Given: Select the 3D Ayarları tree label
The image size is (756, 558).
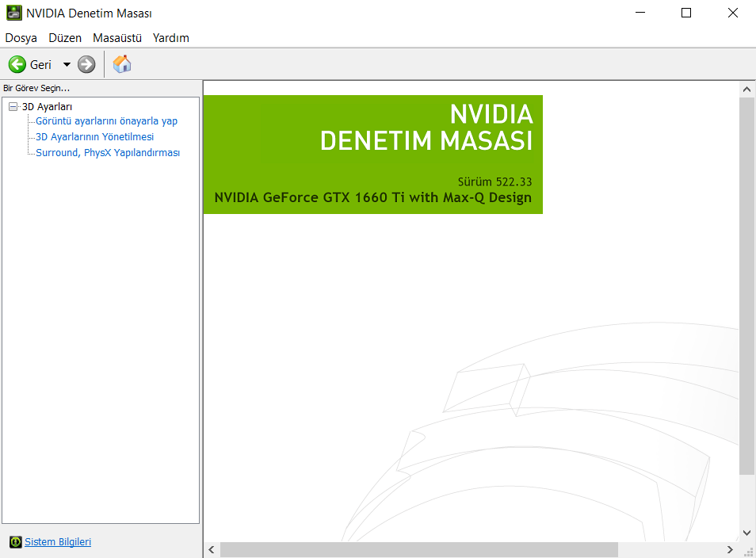Looking at the screenshot, I should (48, 106).
